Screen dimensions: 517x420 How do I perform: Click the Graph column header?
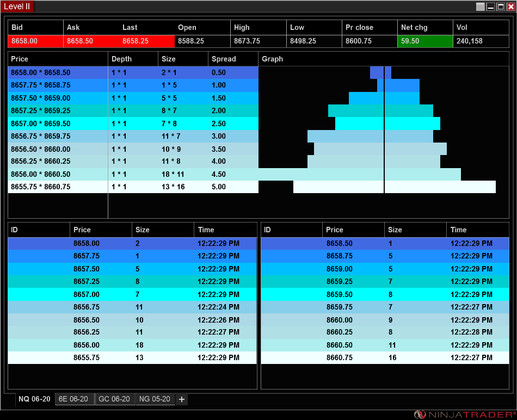tap(384, 59)
